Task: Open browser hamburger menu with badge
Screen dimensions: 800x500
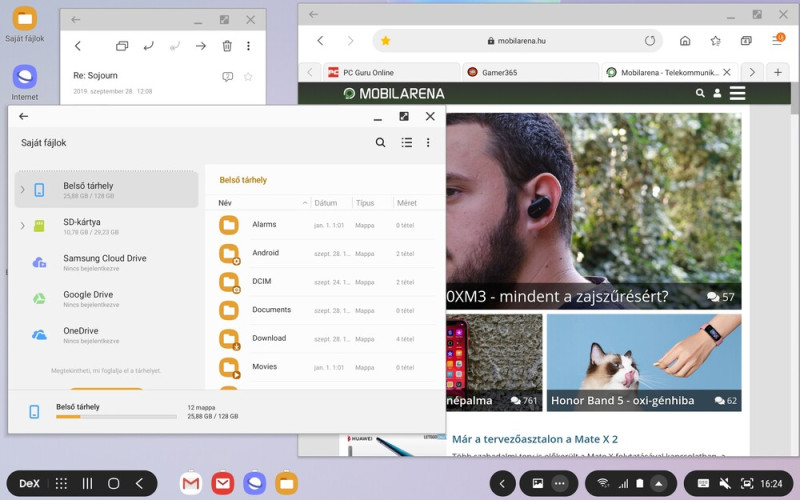Action: click(778, 40)
